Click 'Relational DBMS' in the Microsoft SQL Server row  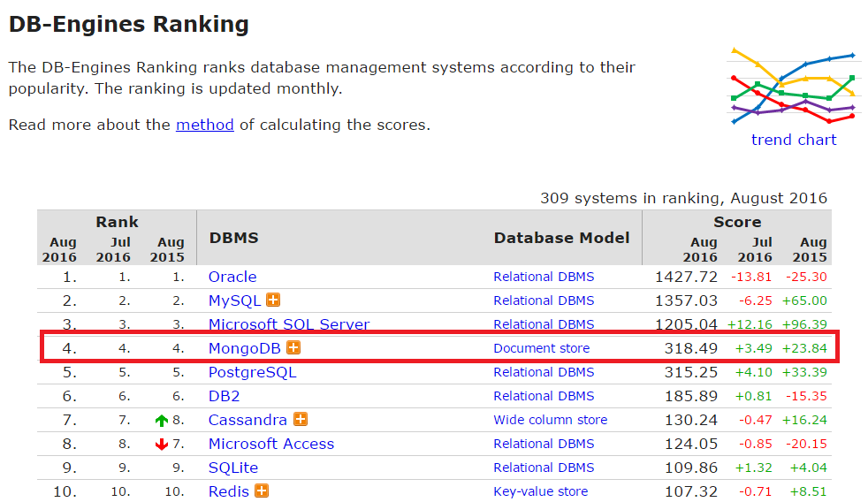pyautogui.click(x=544, y=324)
